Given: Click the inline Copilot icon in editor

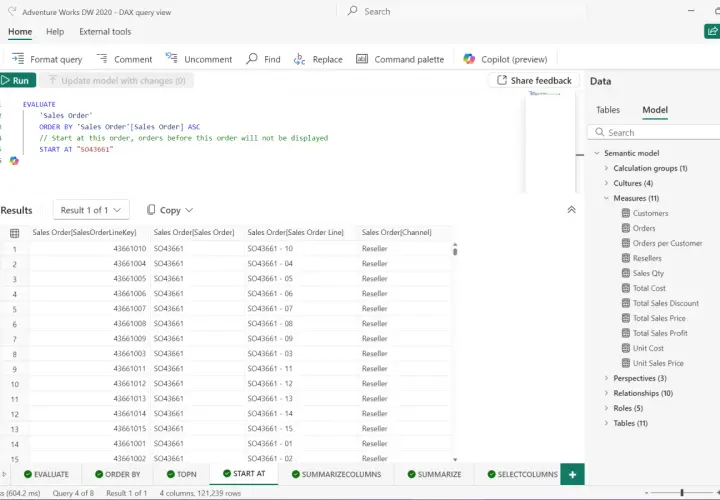Looking at the screenshot, I should [14, 161].
